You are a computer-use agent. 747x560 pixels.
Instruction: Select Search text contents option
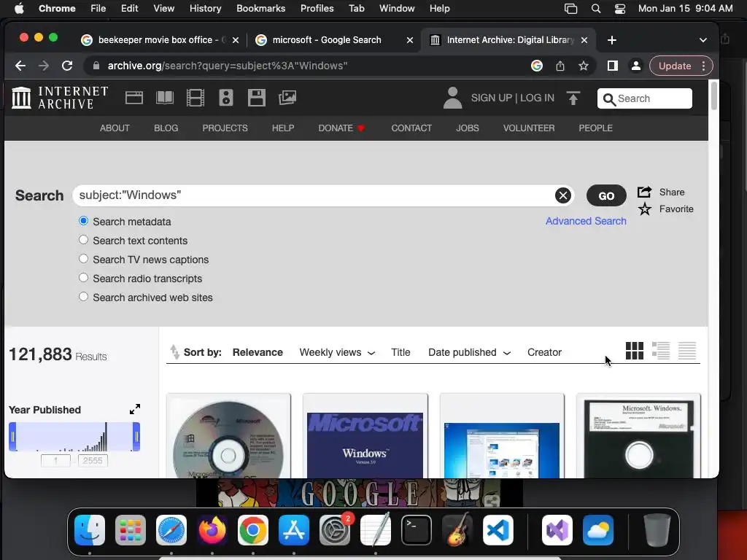pos(83,240)
